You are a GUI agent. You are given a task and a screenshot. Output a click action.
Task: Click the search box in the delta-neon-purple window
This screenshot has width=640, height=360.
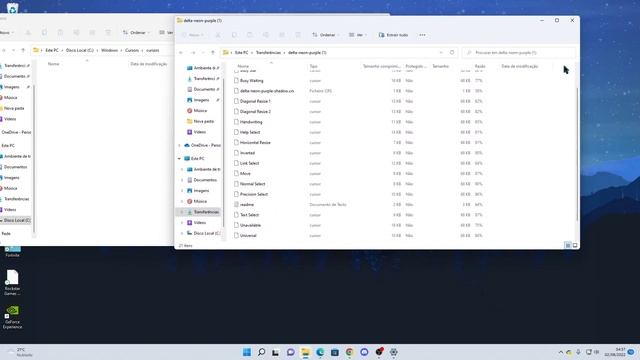pos(519,53)
